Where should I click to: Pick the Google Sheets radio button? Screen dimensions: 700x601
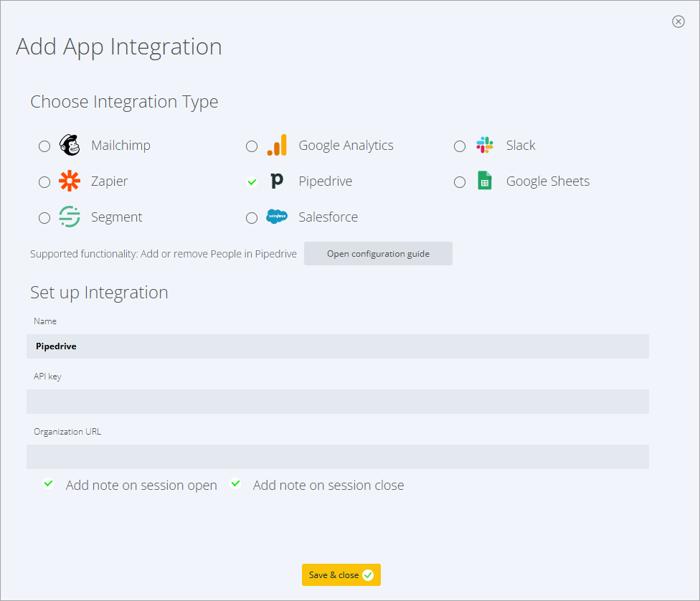click(459, 182)
